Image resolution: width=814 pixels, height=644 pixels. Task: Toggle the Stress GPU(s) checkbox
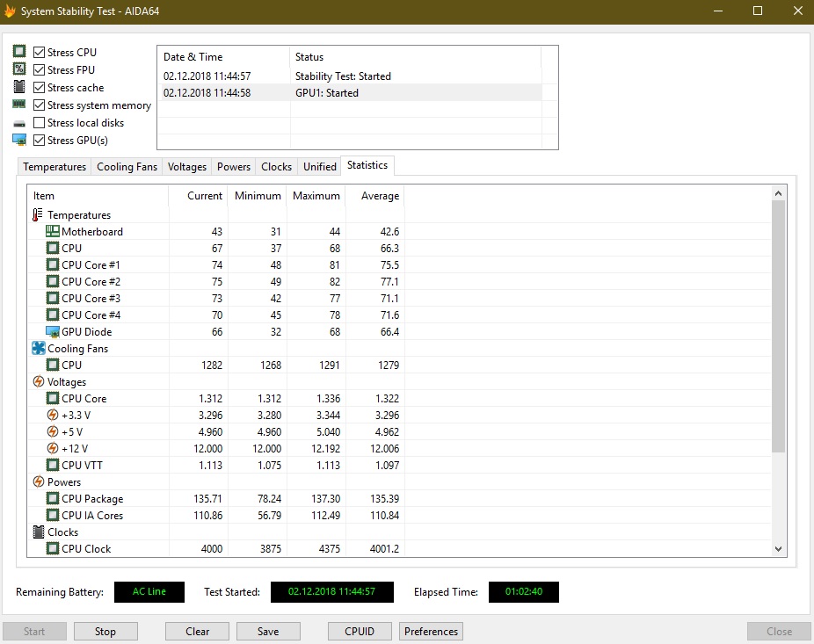pos(39,140)
